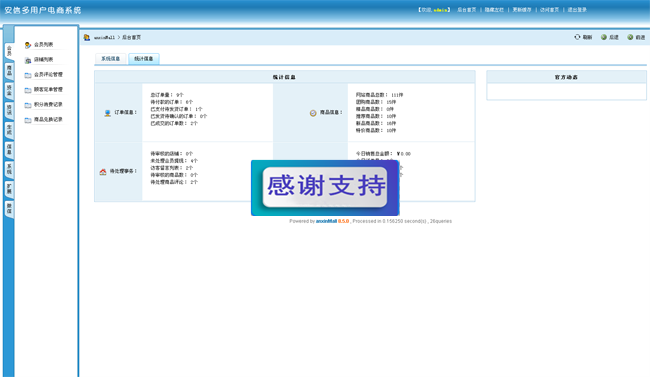Click the anxinMall link in footer
Screen dimensions: 650x377
(x=326, y=221)
